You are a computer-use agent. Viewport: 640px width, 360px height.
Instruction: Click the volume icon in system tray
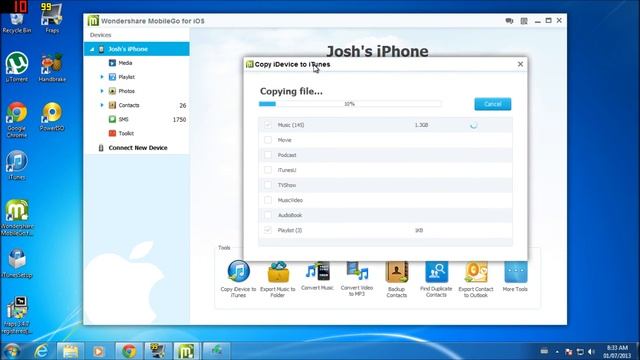click(591, 351)
